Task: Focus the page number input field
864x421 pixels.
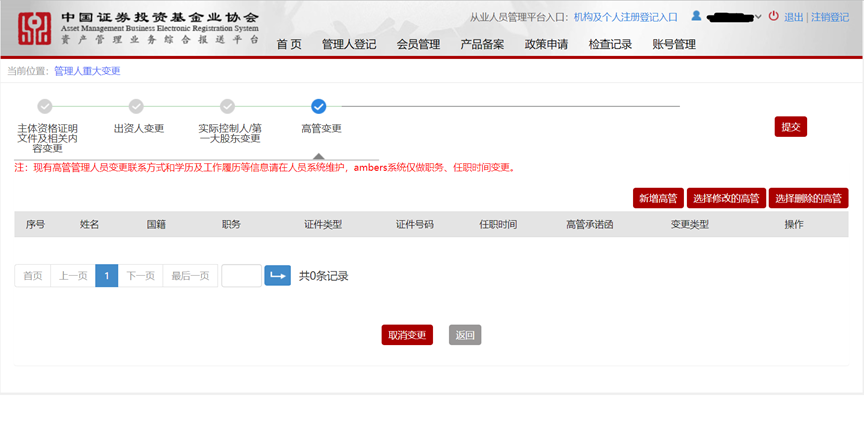Action: [241, 276]
